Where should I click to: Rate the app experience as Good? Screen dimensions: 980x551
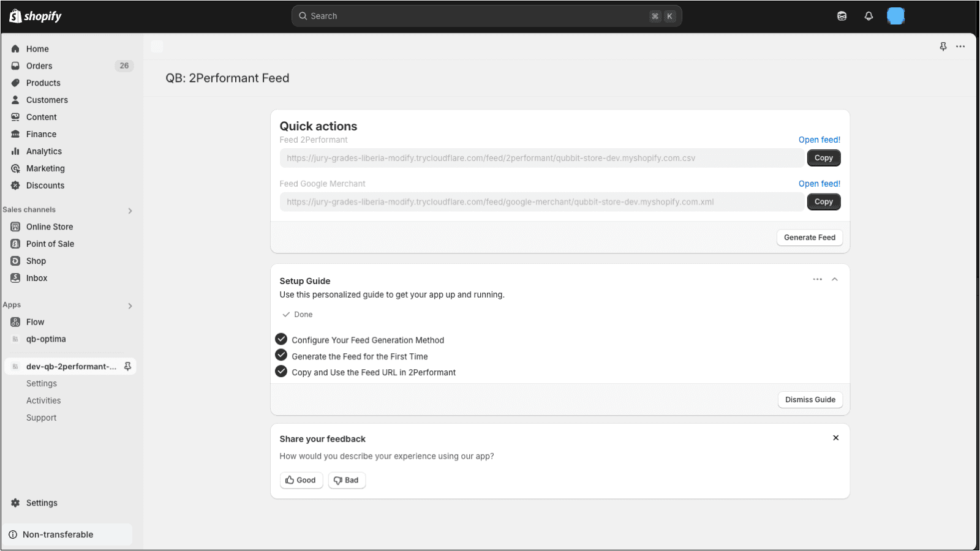coord(301,480)
